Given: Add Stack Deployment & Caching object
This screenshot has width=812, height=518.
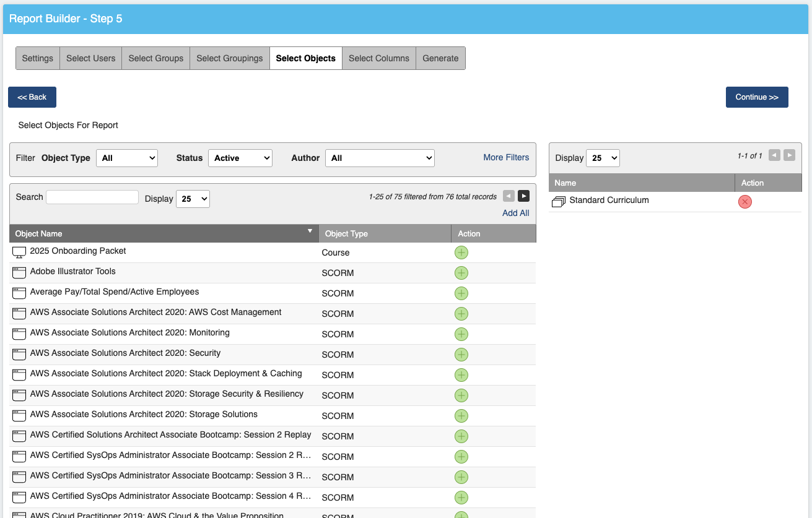Looking at the screenshot, I should (461, 375).
